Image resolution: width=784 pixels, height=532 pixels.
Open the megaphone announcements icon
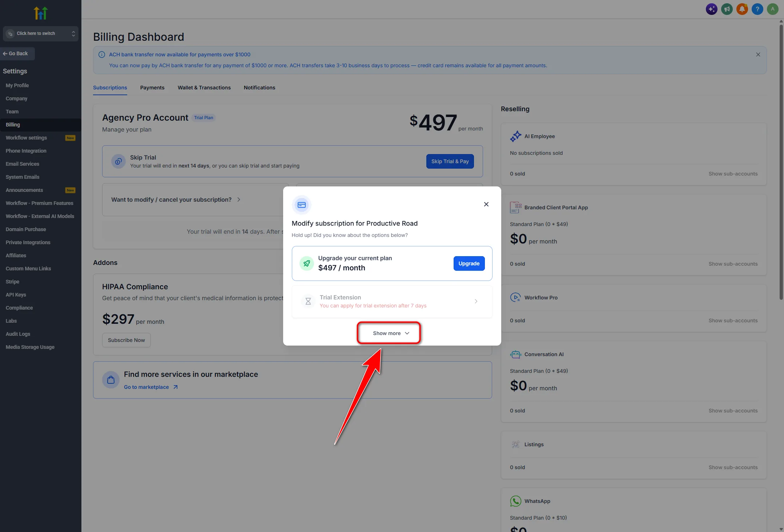tap(727, 9)
